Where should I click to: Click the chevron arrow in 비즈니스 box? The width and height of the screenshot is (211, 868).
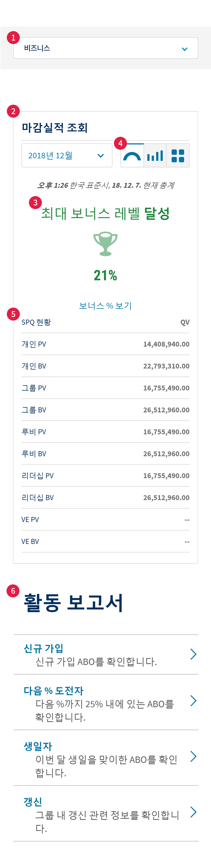coord(185,49)
